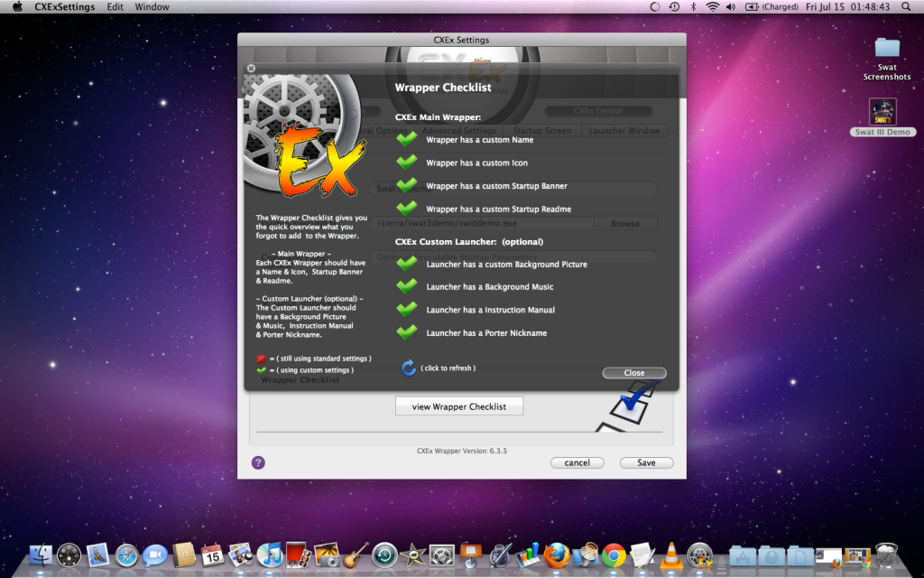Launch GarageBand from the dock
This screenshot has width=924, height=578.
[x=356, y=555]
